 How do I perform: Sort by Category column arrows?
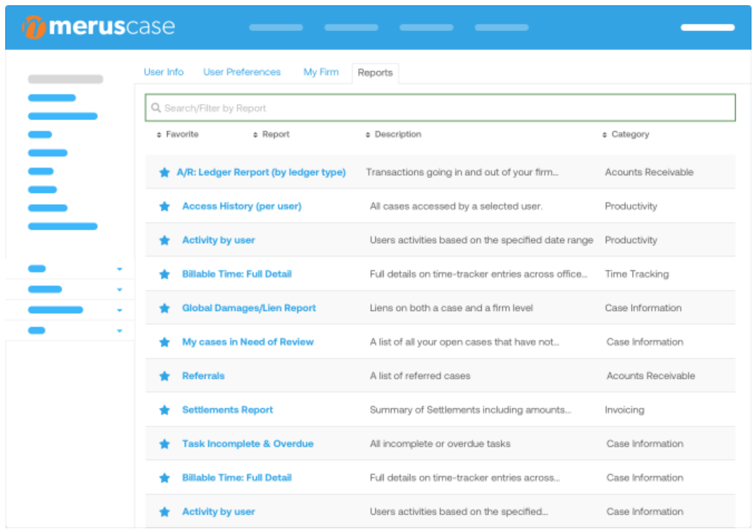tap(605, 135)
